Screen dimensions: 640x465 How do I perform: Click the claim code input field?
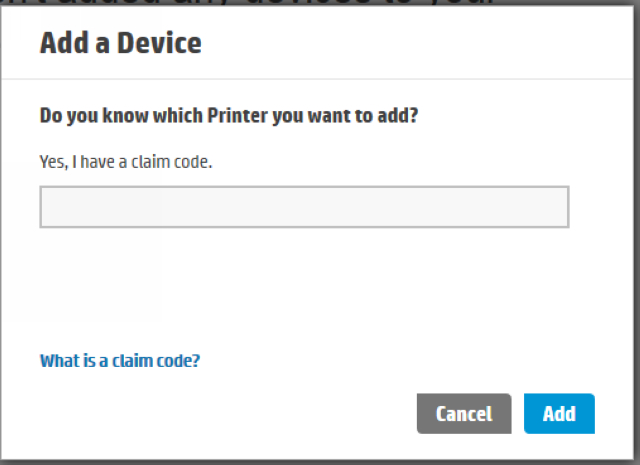[x=304, y=207]
